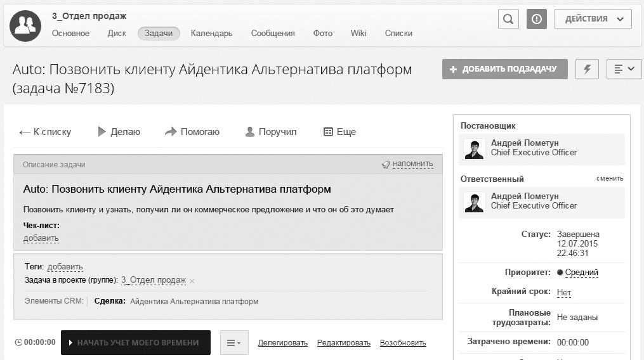Viewport: 644px width, 360px height.
Task: Click Андрей Пометун photo under Постановщик
Action: tap(475, 149)
